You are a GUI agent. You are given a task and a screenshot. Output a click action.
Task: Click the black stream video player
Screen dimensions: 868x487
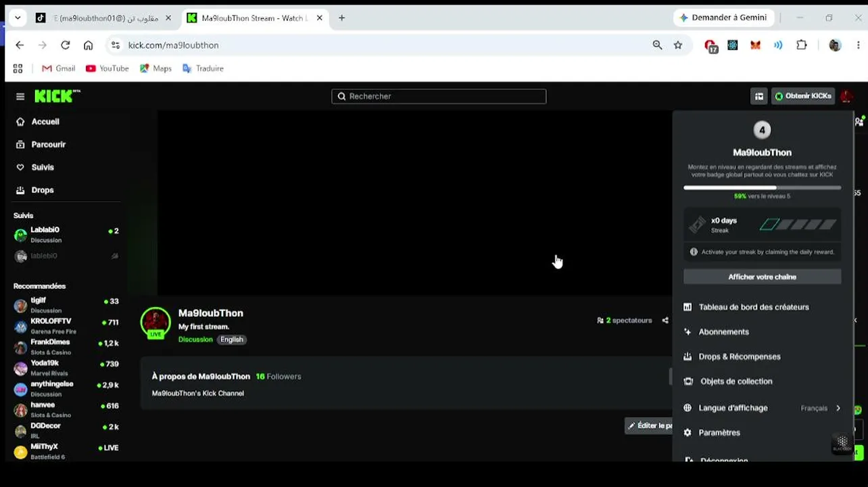414,203
